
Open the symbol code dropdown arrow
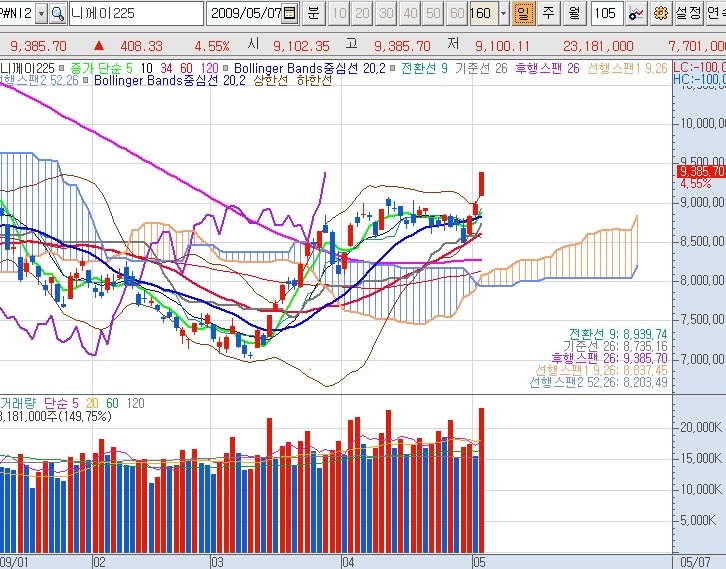(x=40, y=14)
